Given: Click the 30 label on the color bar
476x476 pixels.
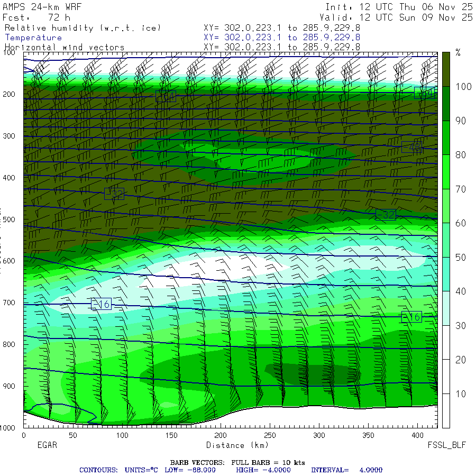Looking at the screenshot, I should click(461, 326).
